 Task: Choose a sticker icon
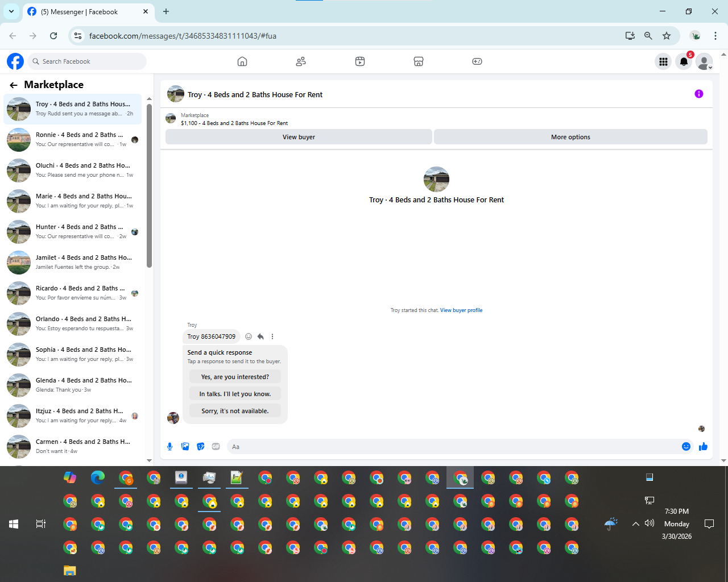tap(201, 447)
